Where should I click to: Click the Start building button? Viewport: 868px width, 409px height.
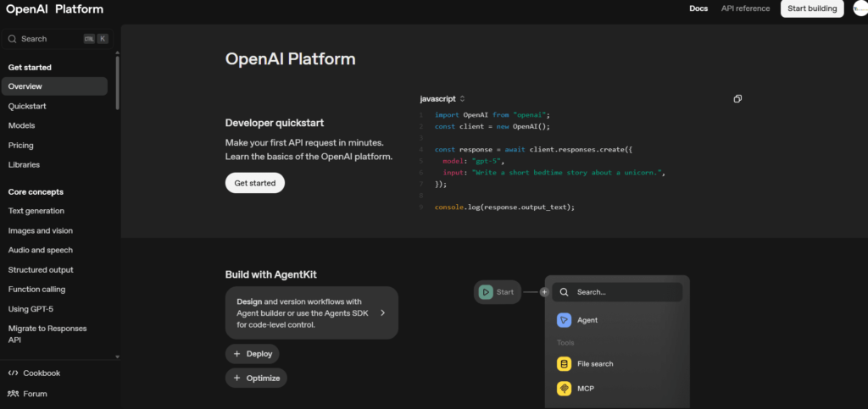812,8
